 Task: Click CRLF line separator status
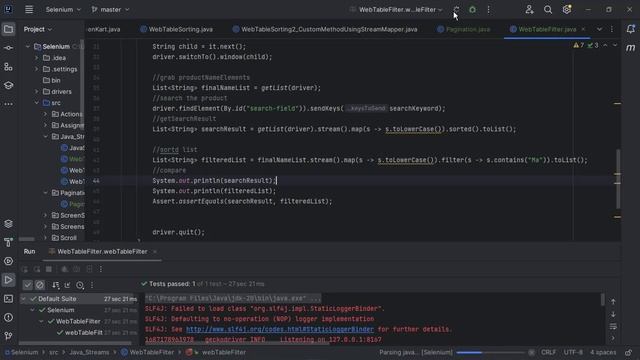pyautogui.click(x=548, y=352)
